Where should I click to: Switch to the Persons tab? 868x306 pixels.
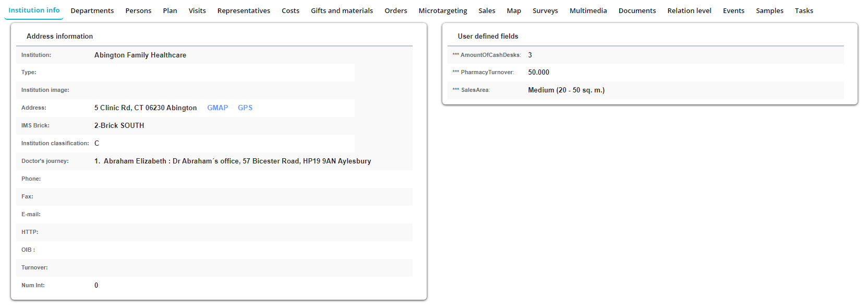coord(138,10)
